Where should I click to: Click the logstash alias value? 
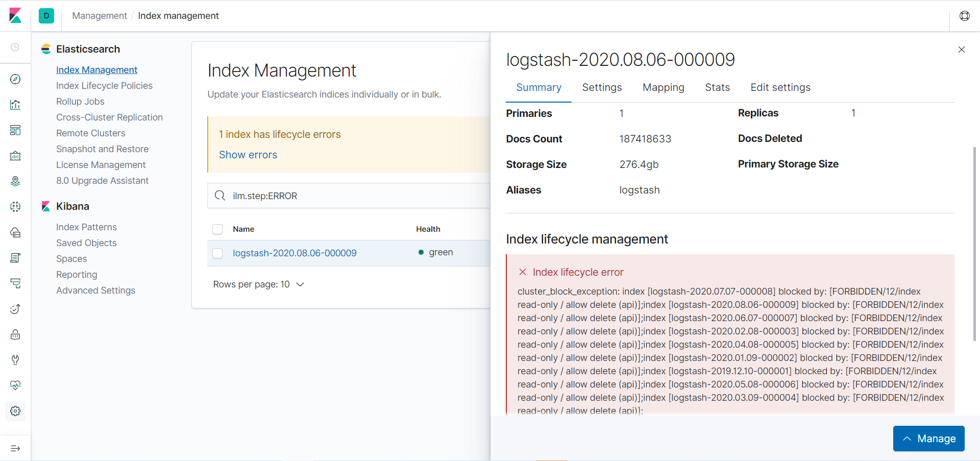(x=640, y=190)
